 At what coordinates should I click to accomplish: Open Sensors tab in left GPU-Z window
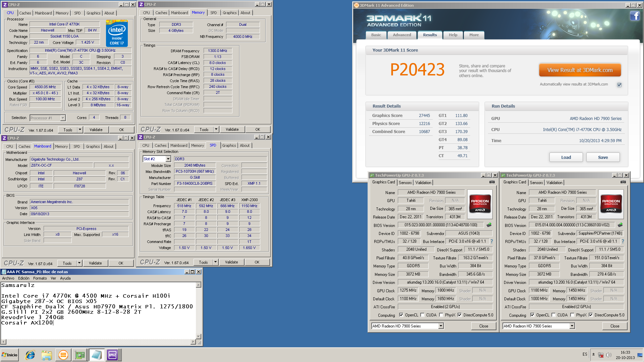coord(405,183)
